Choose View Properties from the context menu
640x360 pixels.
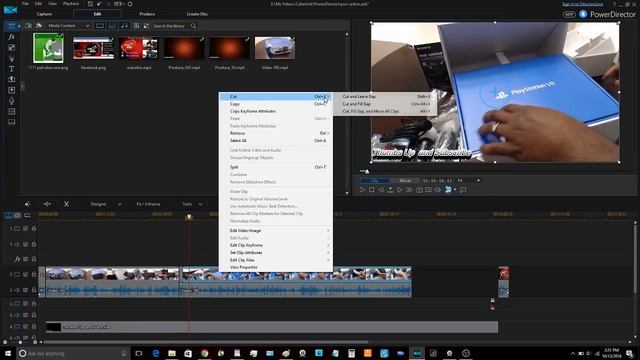tap(276, 267)
